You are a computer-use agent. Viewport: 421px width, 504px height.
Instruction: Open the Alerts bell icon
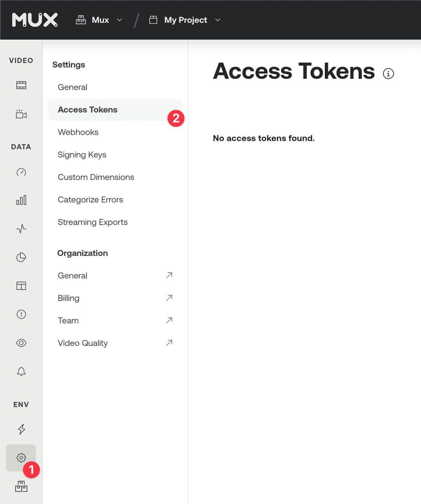click(21, 371)
